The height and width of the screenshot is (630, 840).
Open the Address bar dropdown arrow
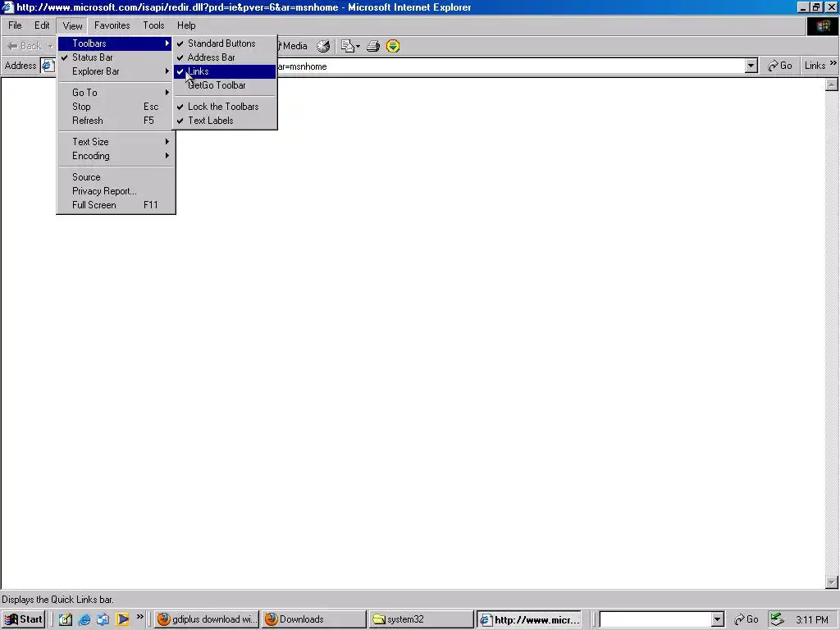coord(751,66)
